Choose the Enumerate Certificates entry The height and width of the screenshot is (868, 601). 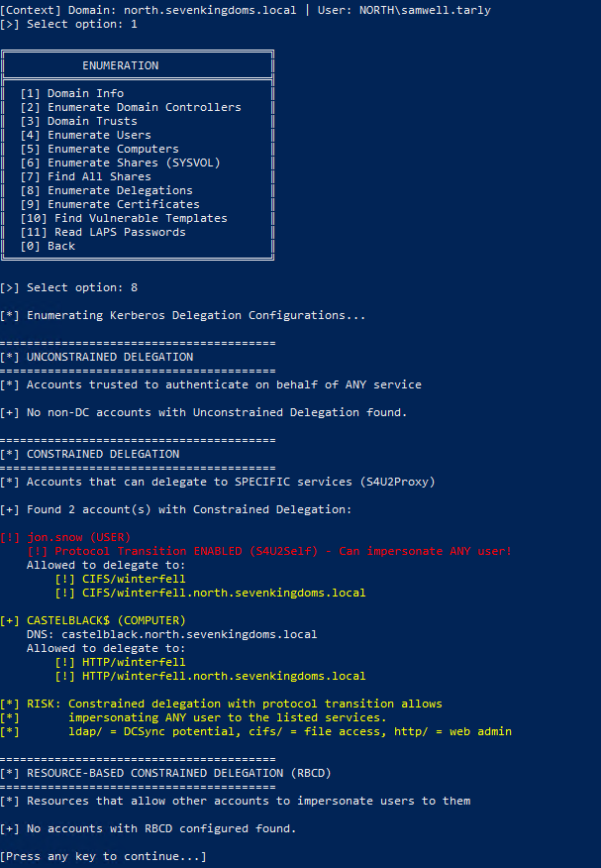click(109, 204)
